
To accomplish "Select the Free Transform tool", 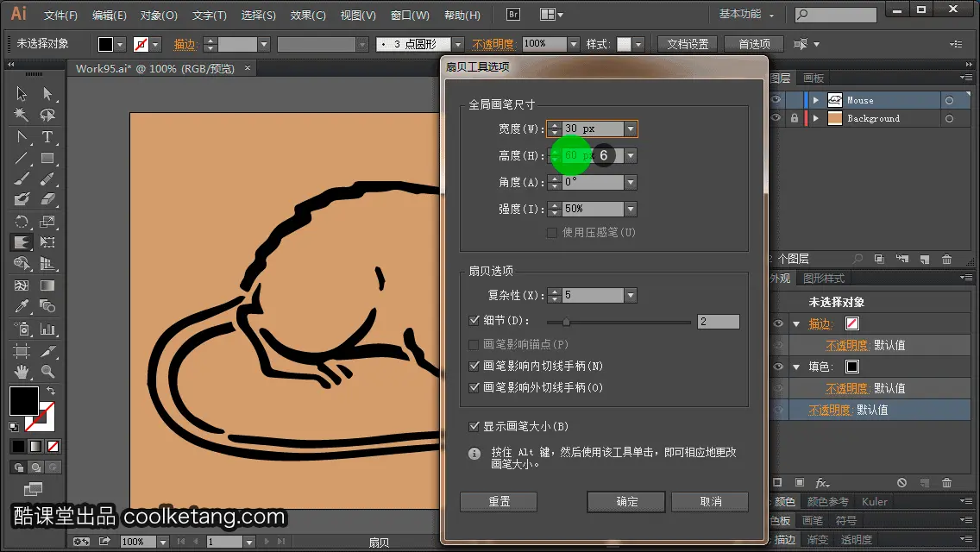I will tap(47, 242).
